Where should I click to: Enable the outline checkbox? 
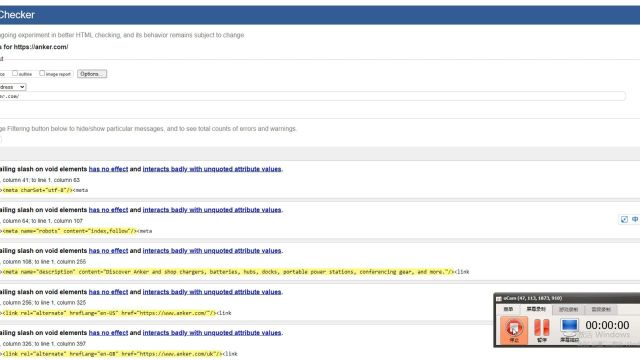pos(15,73)
